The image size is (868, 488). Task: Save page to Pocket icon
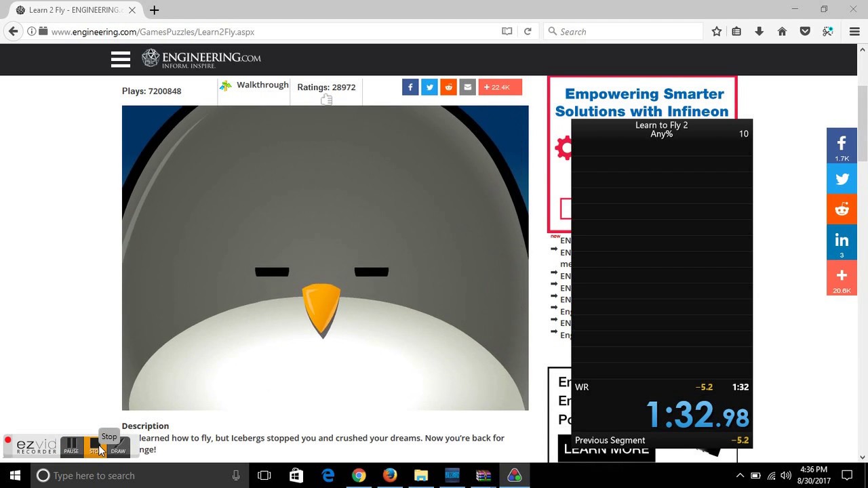[x=805, y=31]
